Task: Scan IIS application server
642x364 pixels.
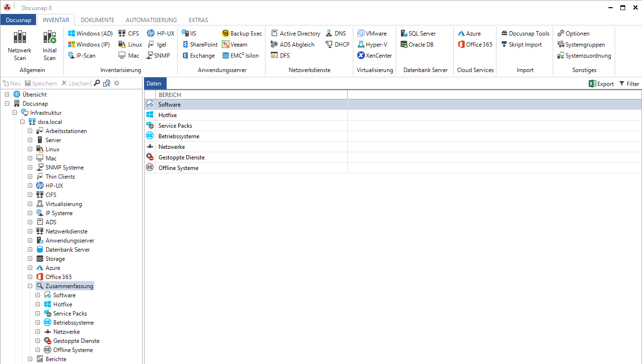Action: tap(189, 34)
